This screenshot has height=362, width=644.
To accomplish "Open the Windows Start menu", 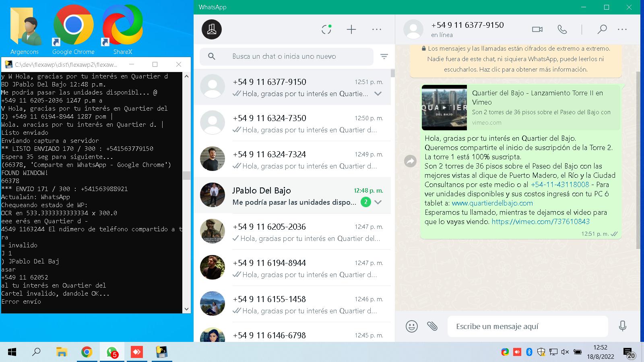I will 12,352.
